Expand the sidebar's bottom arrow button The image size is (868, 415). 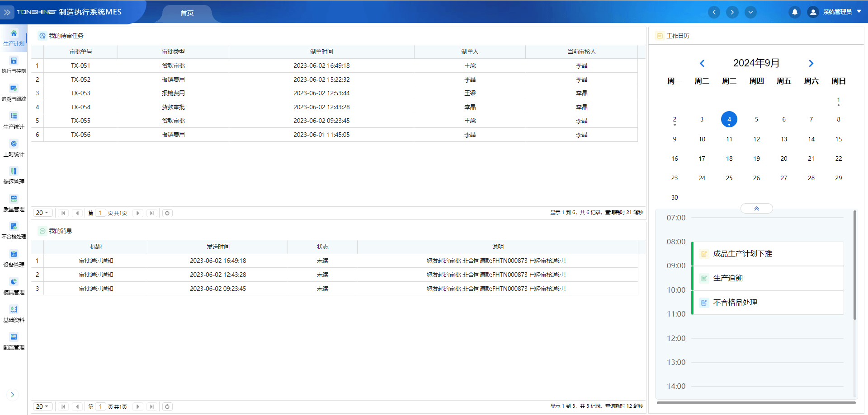(x=13, y=394)
